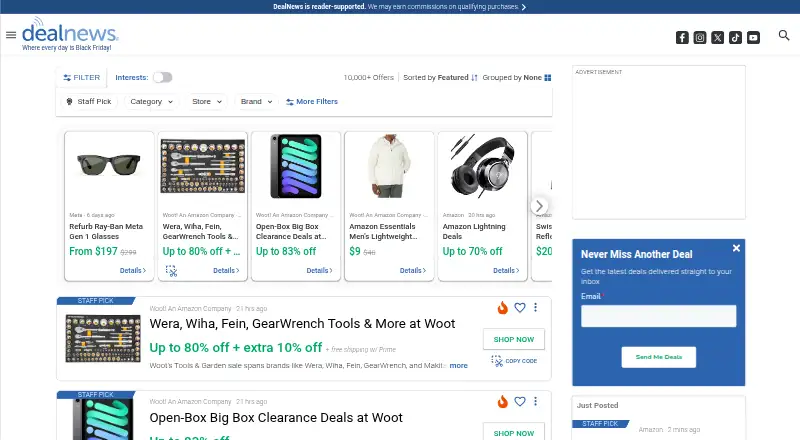Click 'From $197' price on Ray-Ban card
Screen dimensions: 800x440
[x=93, y=251]
